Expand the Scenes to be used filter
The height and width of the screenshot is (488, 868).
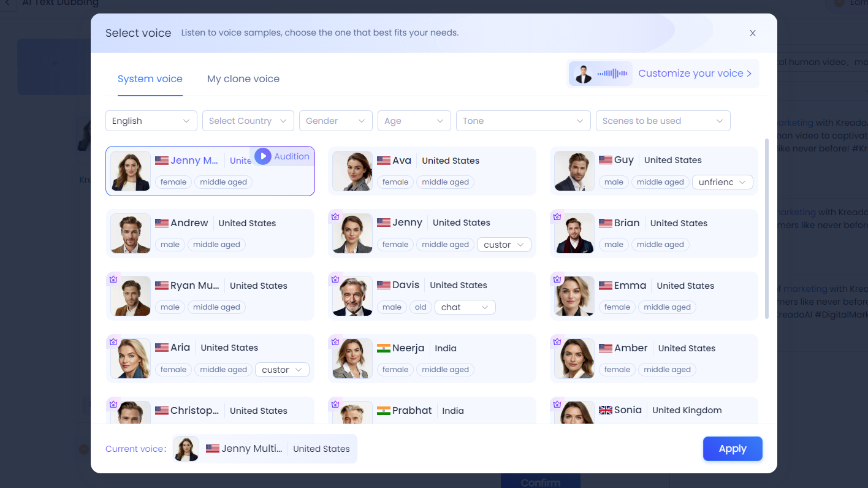tap(663, 121)
